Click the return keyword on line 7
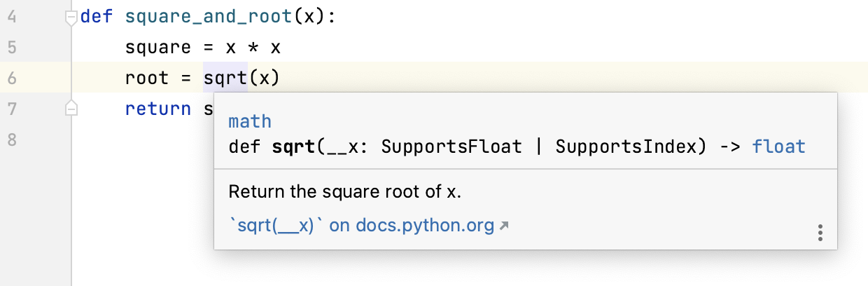The height and width of the screenshot is (286, 868). pos(158,109)
